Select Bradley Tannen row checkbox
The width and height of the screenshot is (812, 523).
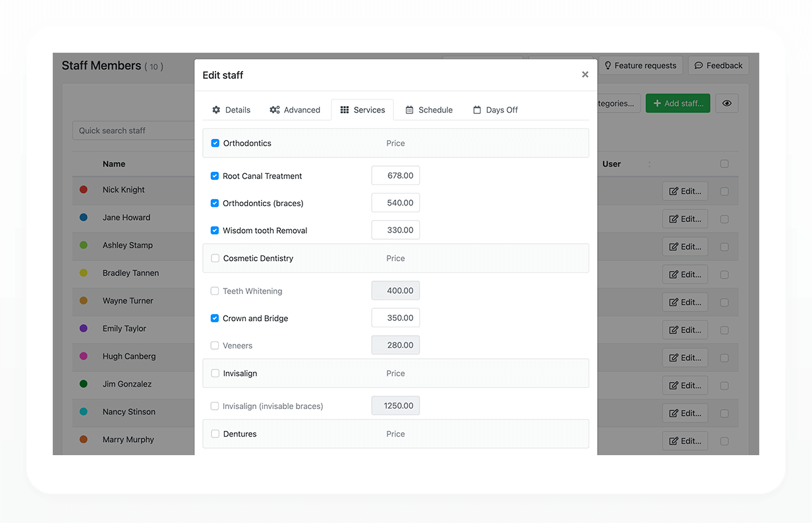click(724, 275)
